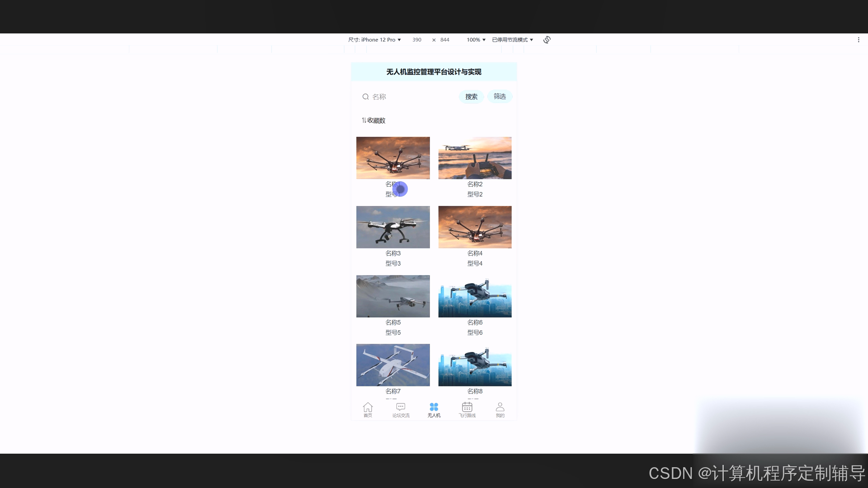The height and width of the screenshot is (488, 868).
Task: Click the 390 width dimension field
Action: click(x=417, y=40)
